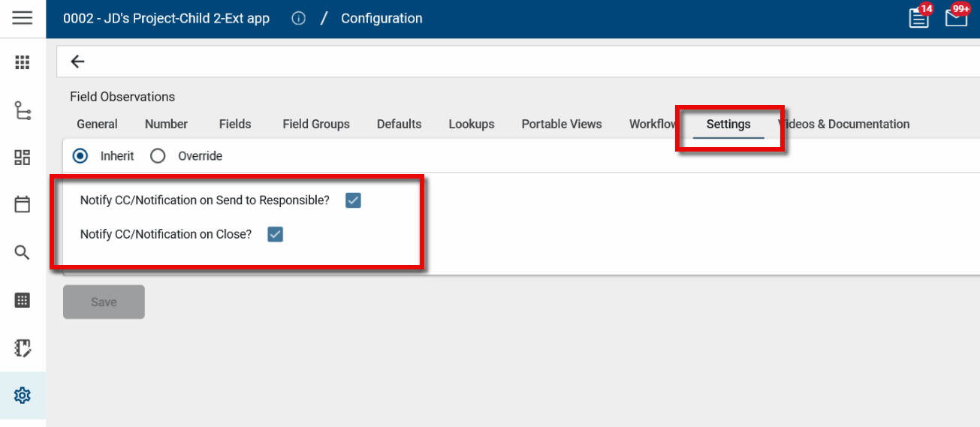Open the hamburger navigation menu
Screen dimensions: 980x427
pyautogui.click(x=23, y=18)
